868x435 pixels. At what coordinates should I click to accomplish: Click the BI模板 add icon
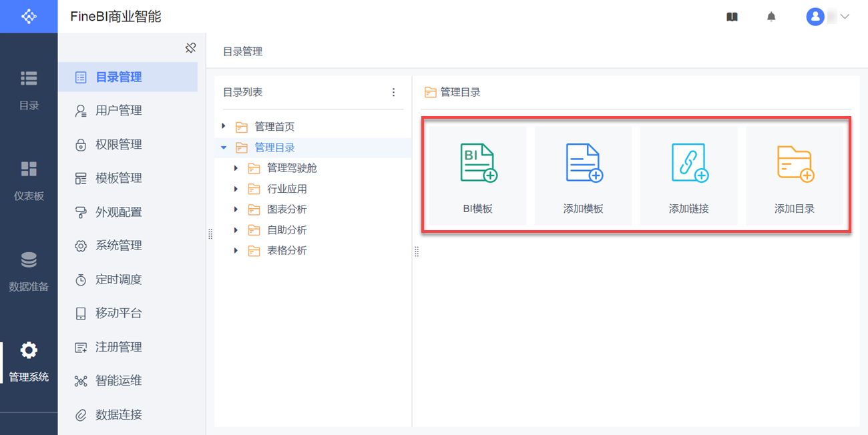[x=478, y=163]
